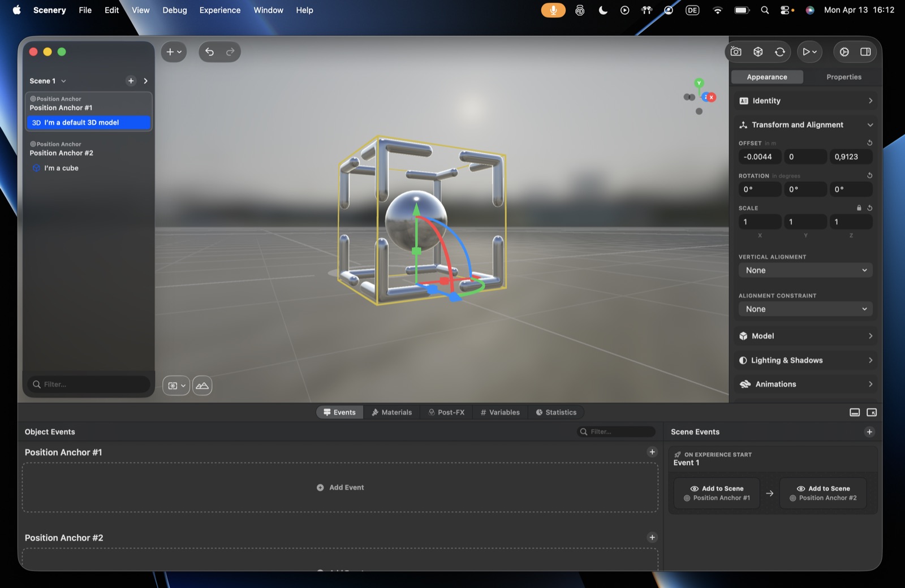Switch to the Appearance tab
905x588 pixels.
[767, 77]
